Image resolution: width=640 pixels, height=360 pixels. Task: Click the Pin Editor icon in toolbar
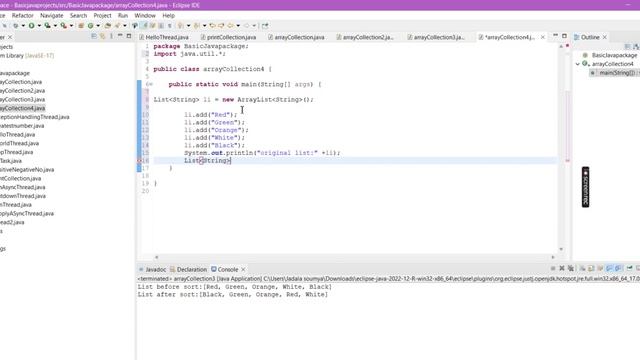pyautogui.click(x=265, y=26)
